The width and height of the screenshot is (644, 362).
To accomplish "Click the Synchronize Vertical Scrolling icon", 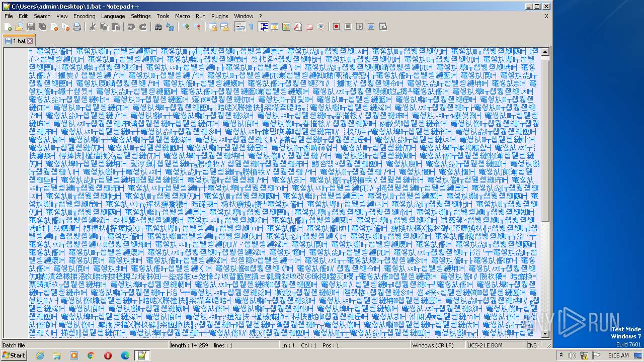I will 213,27.
